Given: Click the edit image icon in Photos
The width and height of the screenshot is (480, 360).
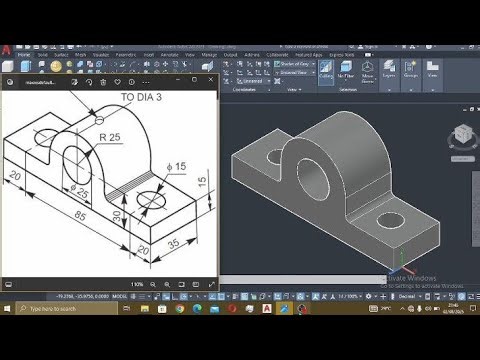Looking at the screenshot, I should pyautogui.click(x=75, y=82).
